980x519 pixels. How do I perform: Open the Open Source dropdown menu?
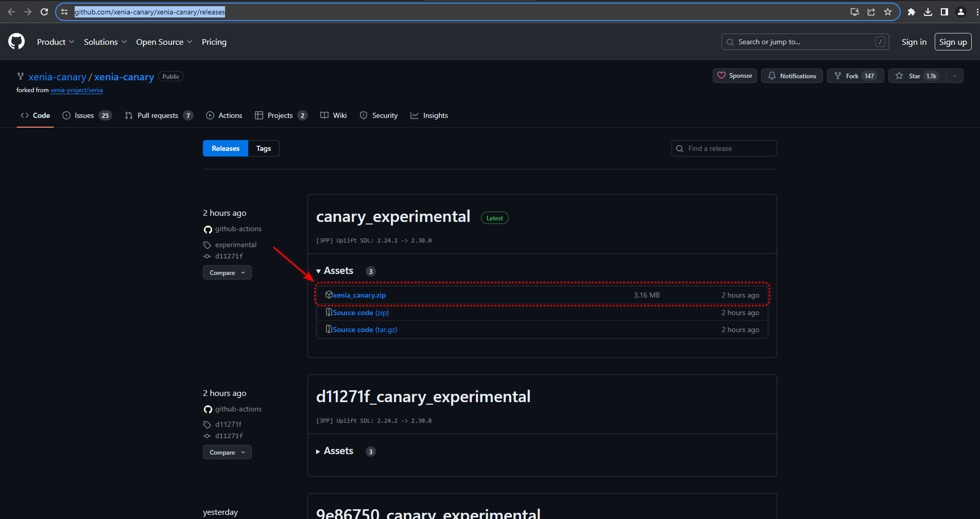(164, 42)
